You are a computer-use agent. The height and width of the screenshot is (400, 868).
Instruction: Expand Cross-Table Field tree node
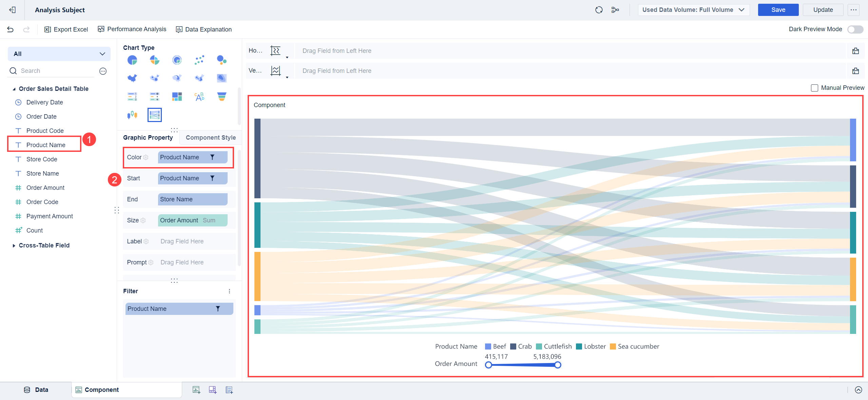point(14,245)
